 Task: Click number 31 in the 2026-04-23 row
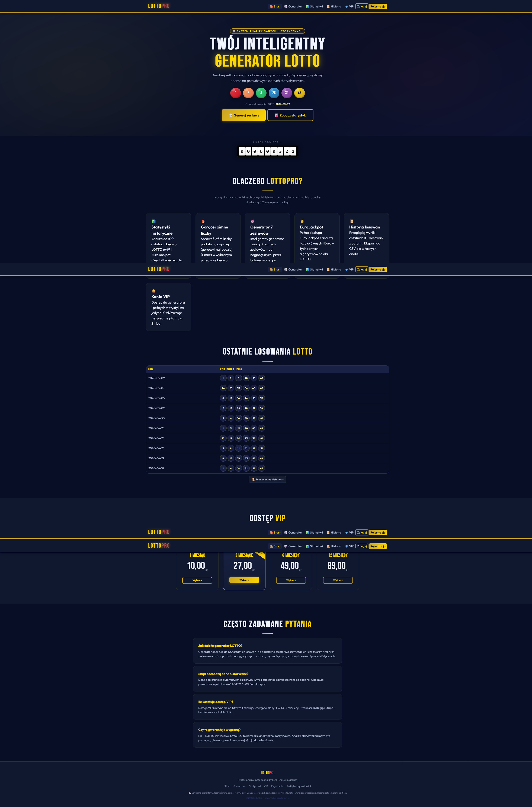(x=261, y=448)
